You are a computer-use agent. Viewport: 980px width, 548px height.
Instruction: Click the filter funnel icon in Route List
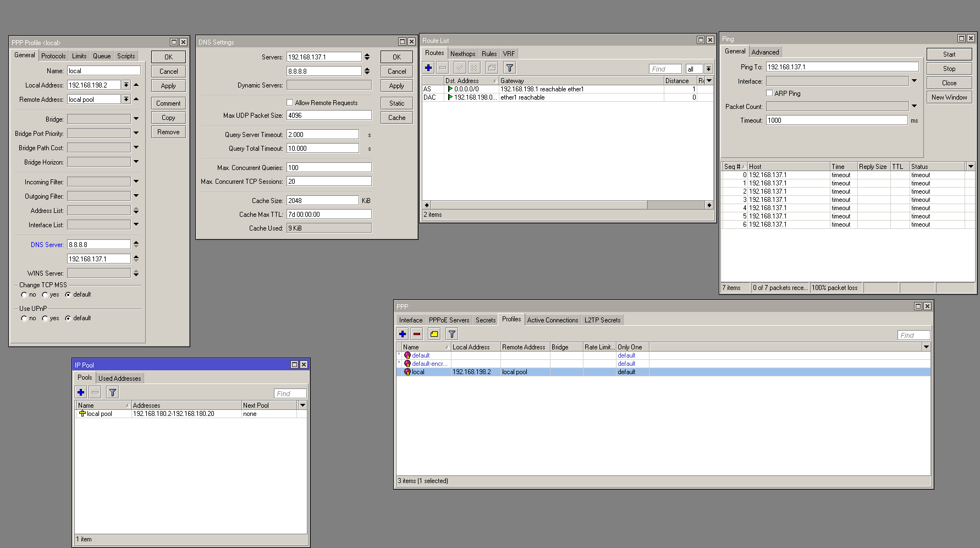coord(510,68)
